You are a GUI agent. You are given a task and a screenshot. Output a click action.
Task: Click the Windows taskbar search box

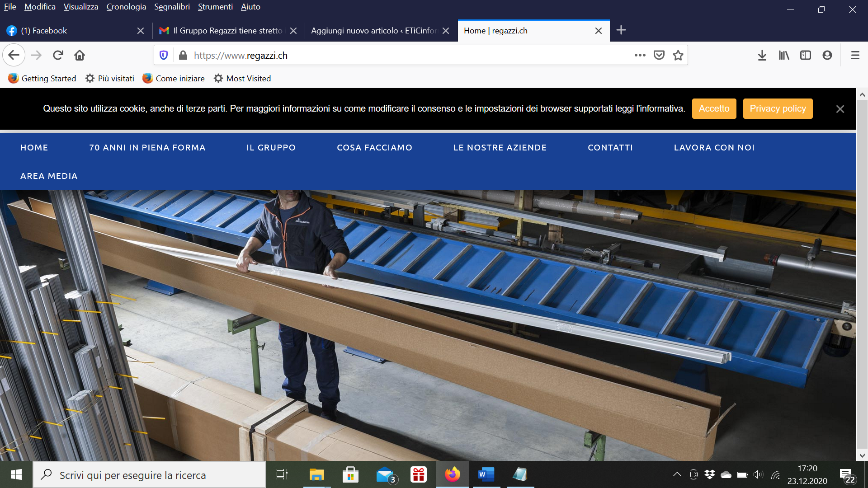pyautogui.click(x=149, y=474)
